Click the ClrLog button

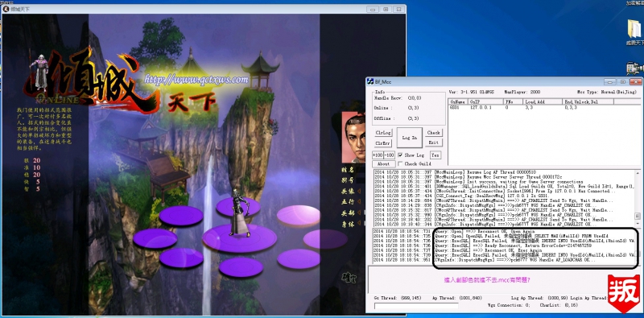pos(383,133)
